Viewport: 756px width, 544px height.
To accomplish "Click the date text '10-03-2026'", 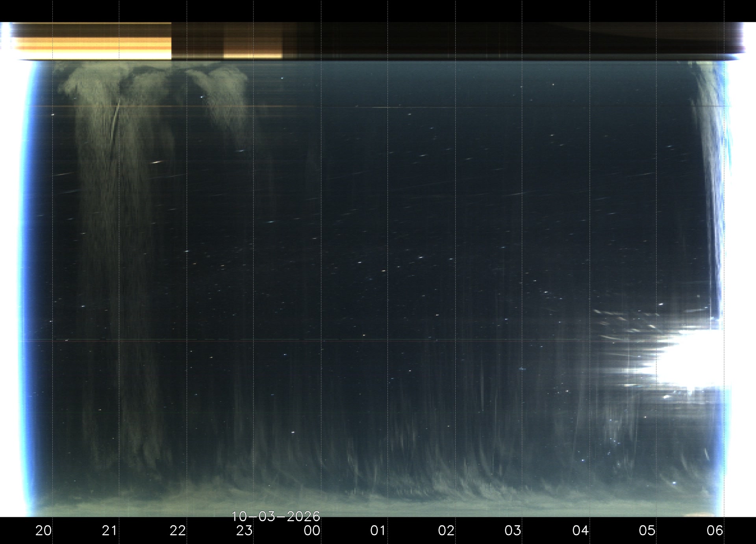I will [x=276, y=516].
